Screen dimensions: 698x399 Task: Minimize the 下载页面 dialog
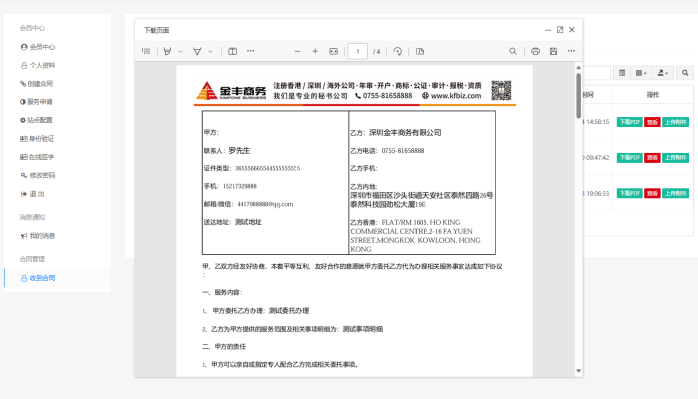point(548,30)
